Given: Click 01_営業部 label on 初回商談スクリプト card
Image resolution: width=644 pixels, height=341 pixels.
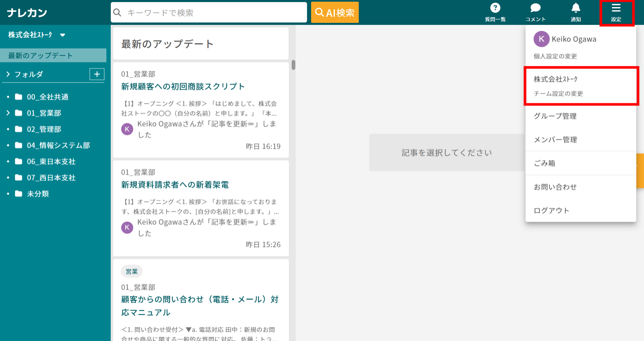Looking at the screenshot, I should pos(138,74).
